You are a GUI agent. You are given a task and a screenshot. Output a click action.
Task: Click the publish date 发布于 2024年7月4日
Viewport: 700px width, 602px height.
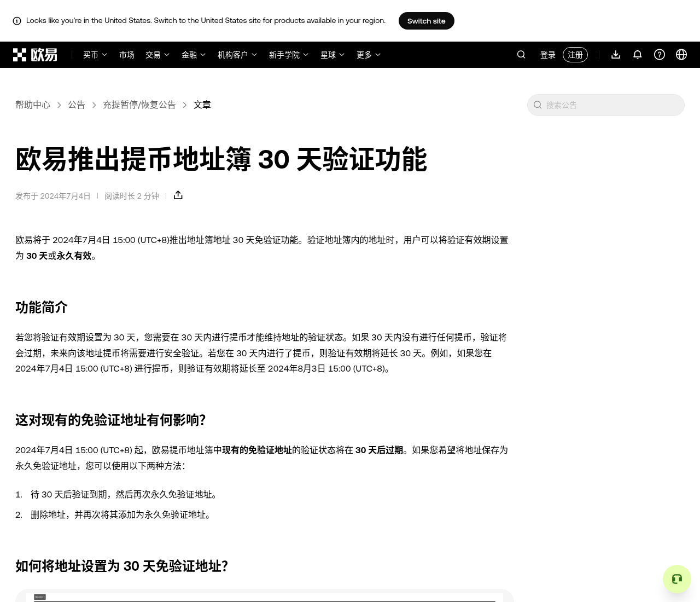53,196
